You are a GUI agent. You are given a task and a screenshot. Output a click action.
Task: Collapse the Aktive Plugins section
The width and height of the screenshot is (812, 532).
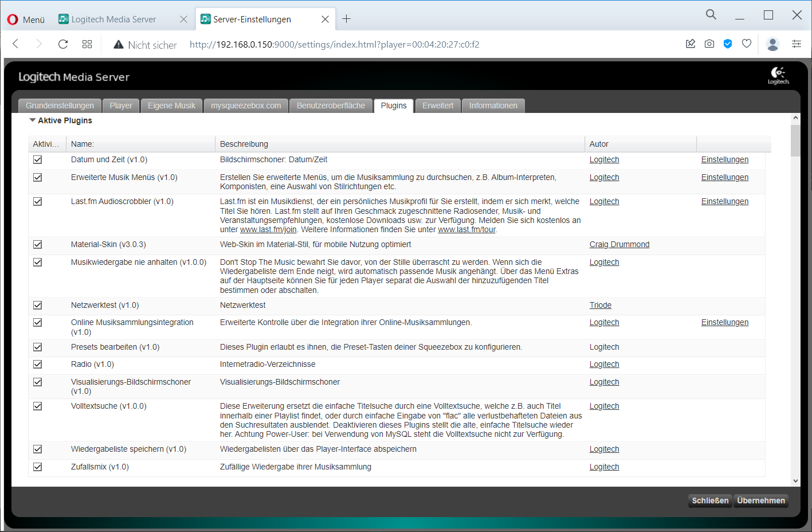(x=33, y=120)
